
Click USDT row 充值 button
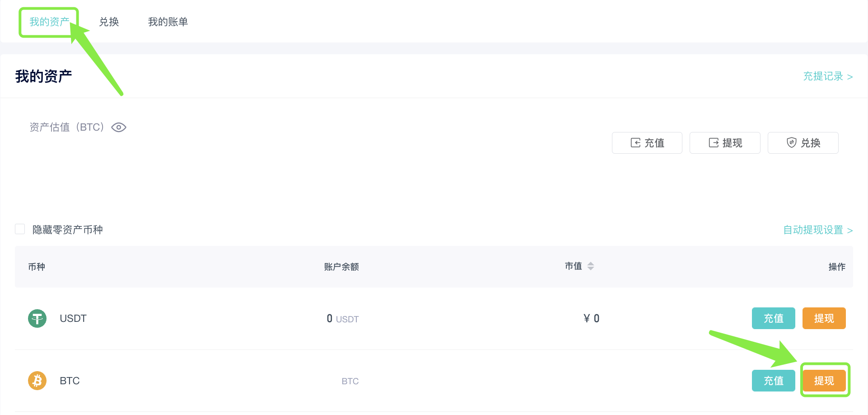coord(773,318)
